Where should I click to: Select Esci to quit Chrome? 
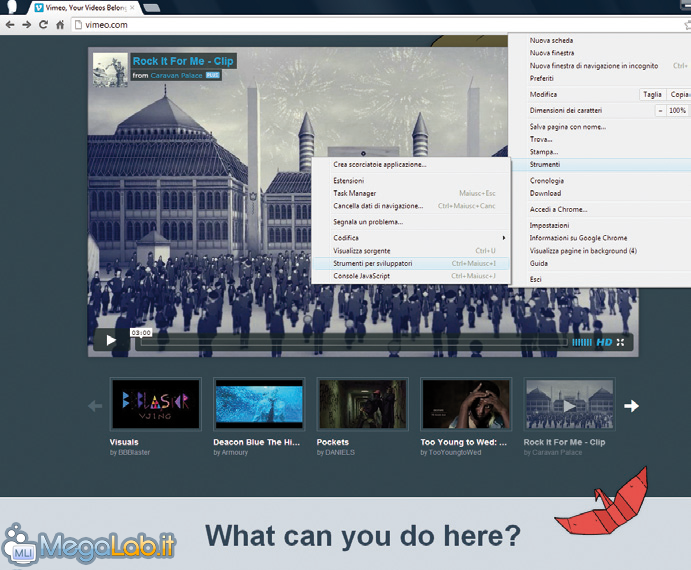tap(535, 279)
